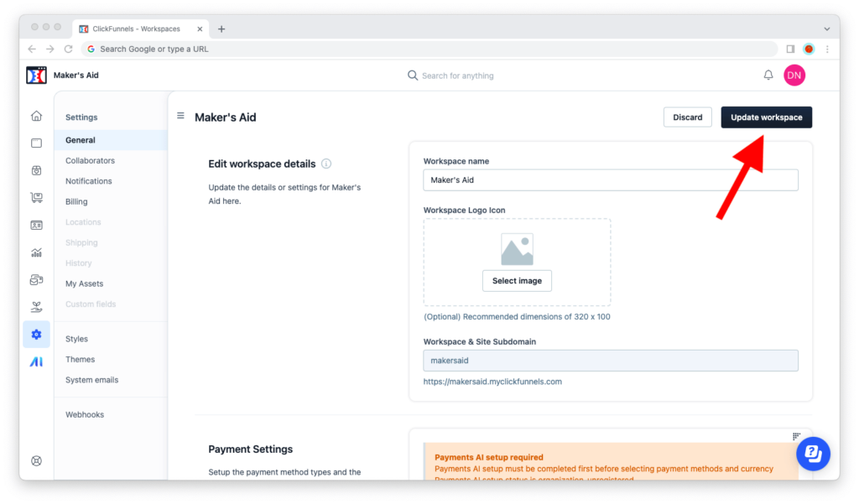Click the info icon beside Edit workspace details
This screenshot has height=504, width=859.
(326, 164)
